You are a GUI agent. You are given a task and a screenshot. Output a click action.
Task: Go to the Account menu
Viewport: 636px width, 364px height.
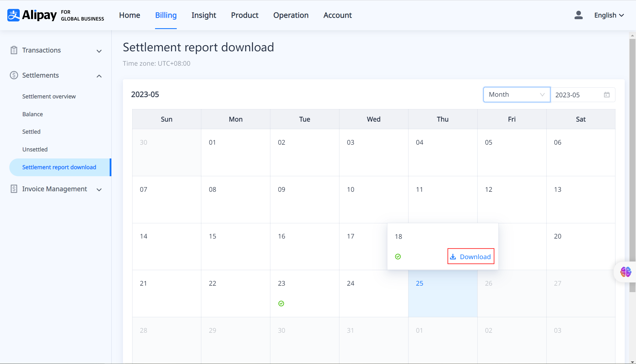(337, 15)
